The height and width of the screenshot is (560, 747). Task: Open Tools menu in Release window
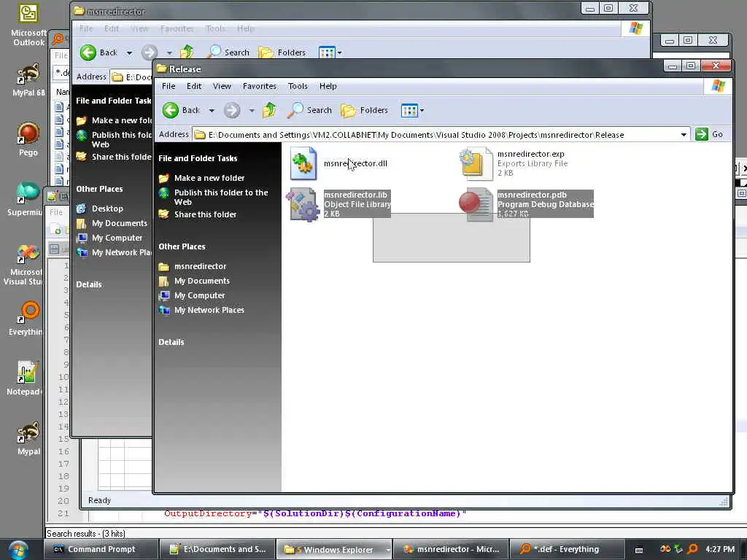298,86
